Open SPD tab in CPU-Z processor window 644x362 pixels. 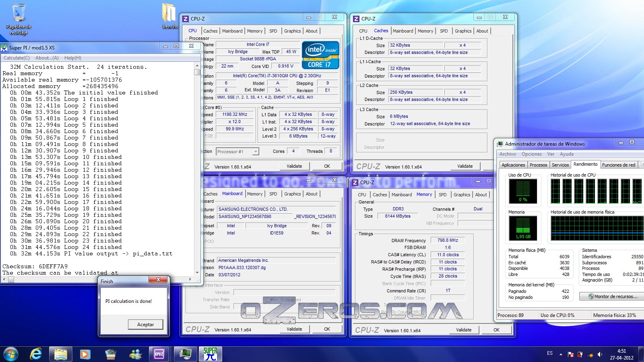pos(273,31)
